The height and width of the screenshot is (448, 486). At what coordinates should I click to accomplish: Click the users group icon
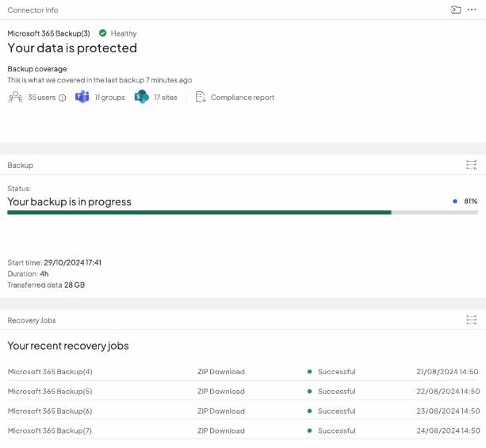tap(15, 97)
